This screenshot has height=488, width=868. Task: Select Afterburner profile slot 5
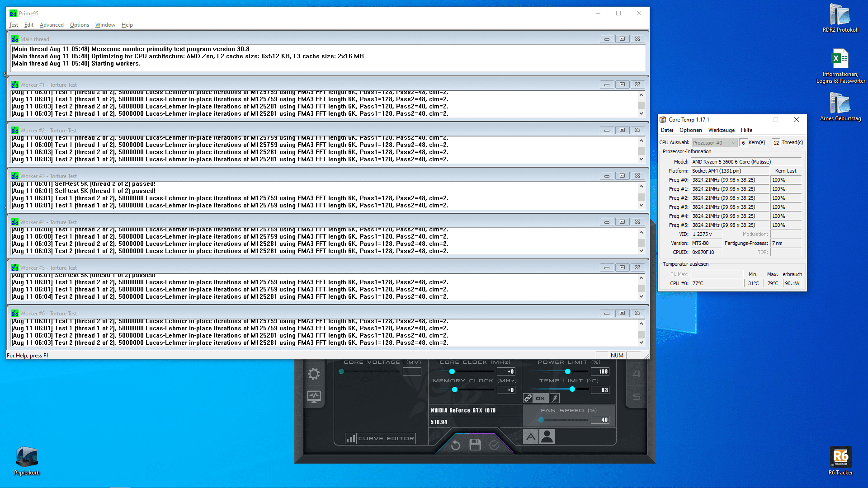tap(637, 397)
